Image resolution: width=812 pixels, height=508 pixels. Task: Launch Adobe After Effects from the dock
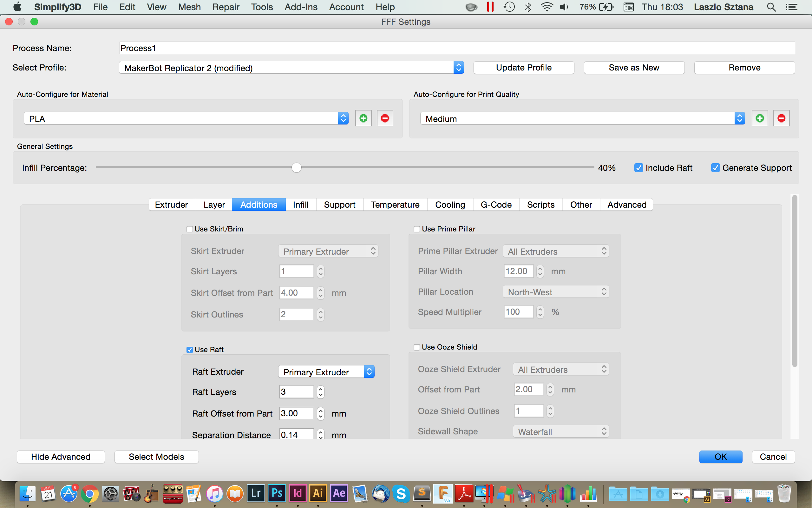(339, 493)
